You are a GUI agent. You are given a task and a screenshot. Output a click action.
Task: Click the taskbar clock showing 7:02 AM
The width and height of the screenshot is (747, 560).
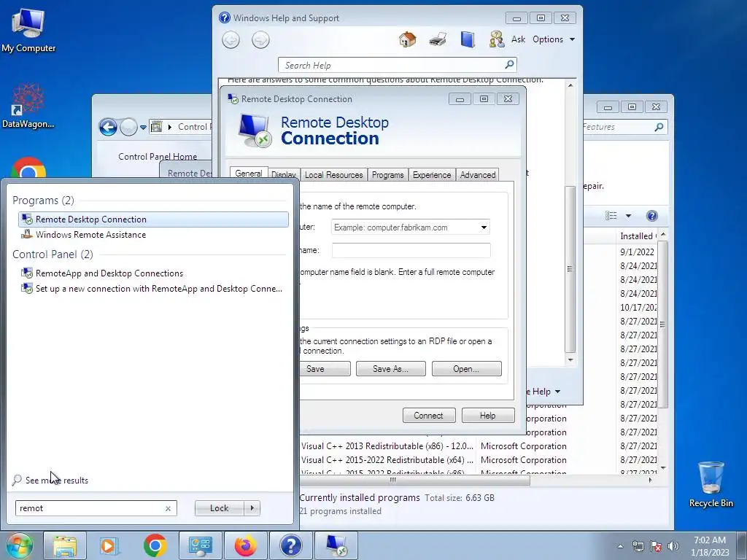710,546
